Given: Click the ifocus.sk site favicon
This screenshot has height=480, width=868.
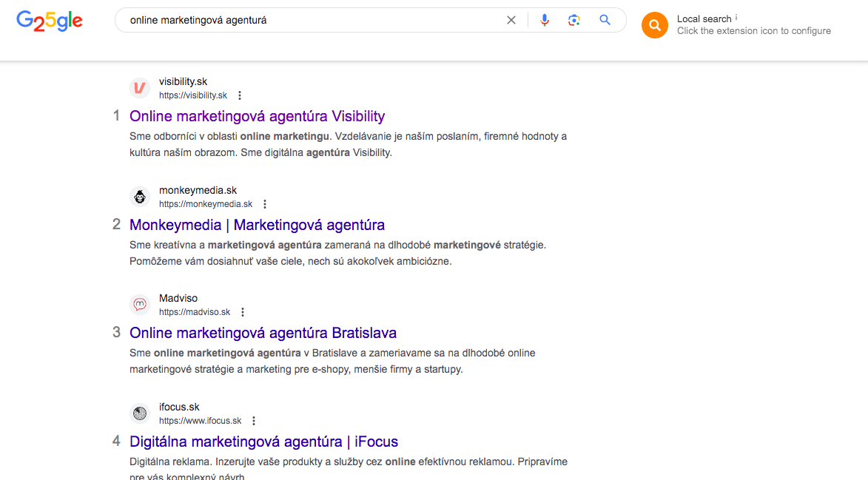Looking at the screenshot, I should pos(140,413).
